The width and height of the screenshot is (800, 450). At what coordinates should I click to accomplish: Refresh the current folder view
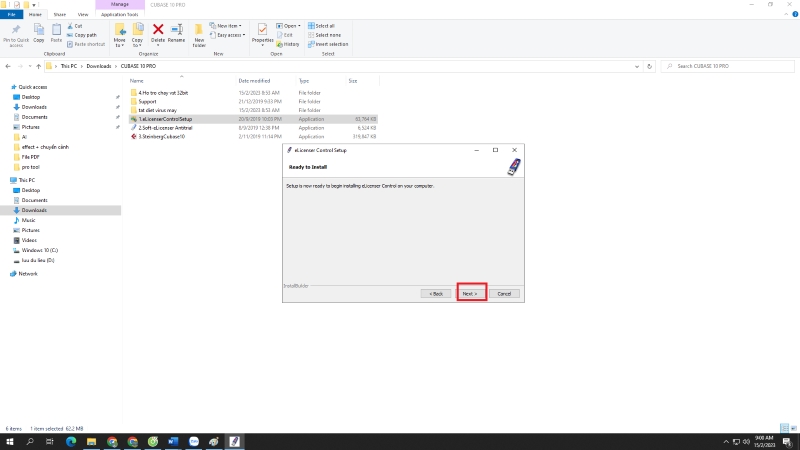(x=649, y=66)
